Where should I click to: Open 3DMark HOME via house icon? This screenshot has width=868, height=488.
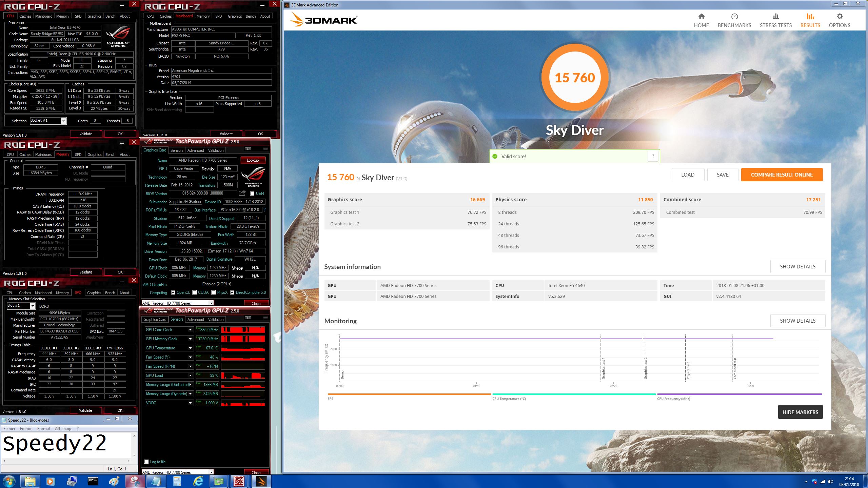pos(701,16)
